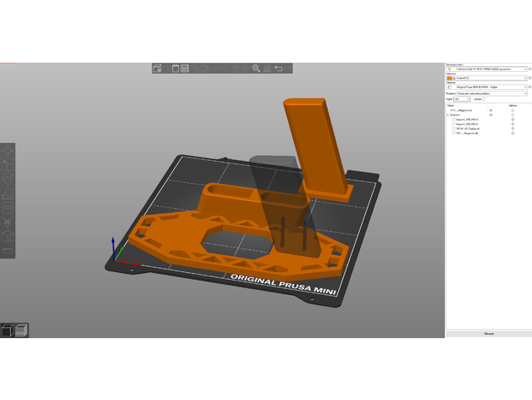Open the Search magnifier tool
The width and height of the screenshot is (532, 400).
click(x=256, y=69)
